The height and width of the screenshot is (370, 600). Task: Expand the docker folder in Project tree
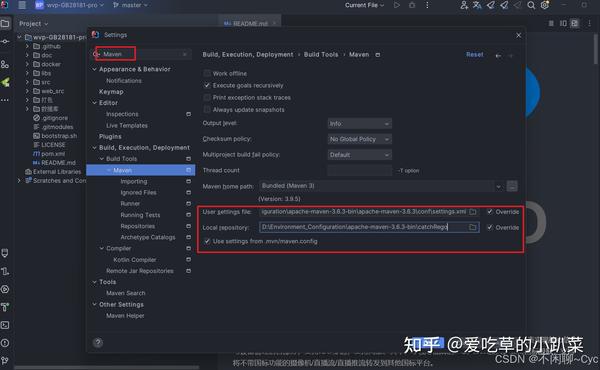coord(27,64)
